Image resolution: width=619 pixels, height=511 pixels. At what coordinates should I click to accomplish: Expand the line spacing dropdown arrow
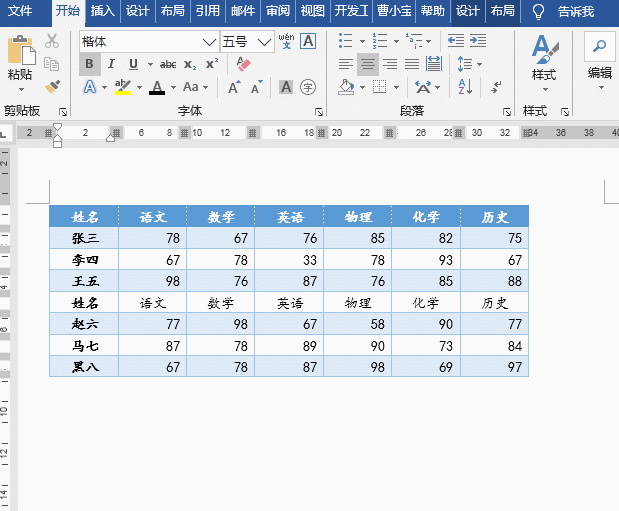click(478, 64)
